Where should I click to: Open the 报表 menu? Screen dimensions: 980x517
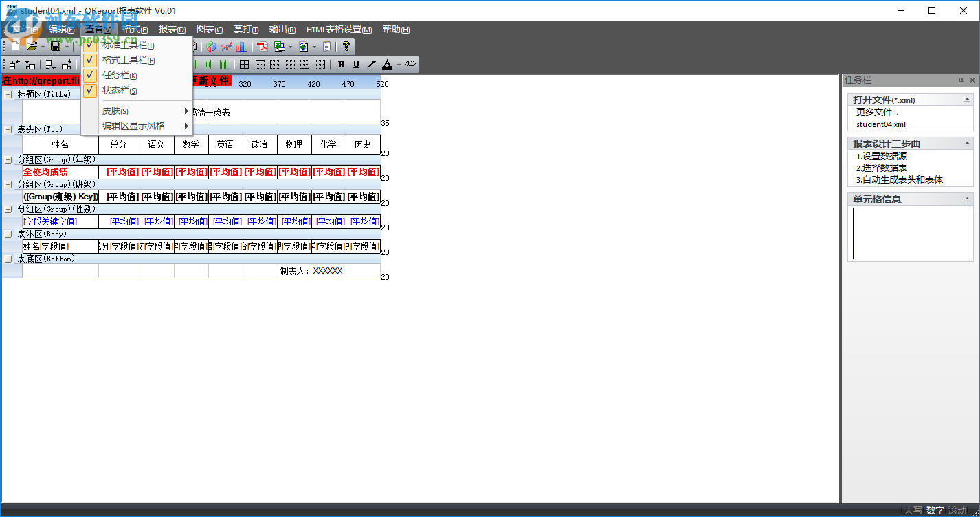pos(172,30)
